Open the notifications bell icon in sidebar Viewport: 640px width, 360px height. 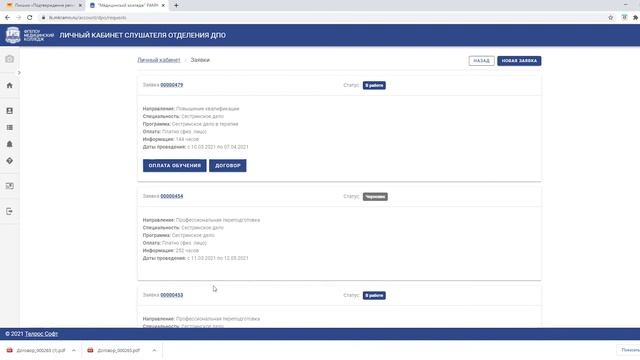(9, 144)
